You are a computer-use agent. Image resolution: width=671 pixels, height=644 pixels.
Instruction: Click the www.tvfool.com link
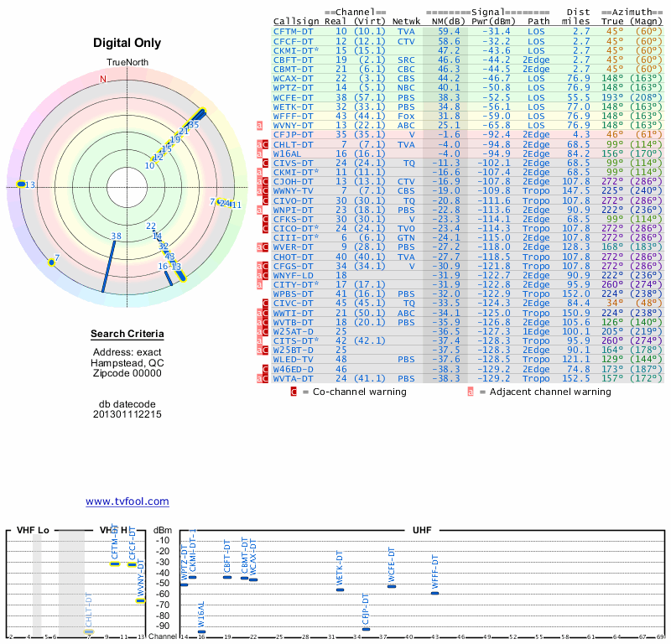[x=127, y=501]
